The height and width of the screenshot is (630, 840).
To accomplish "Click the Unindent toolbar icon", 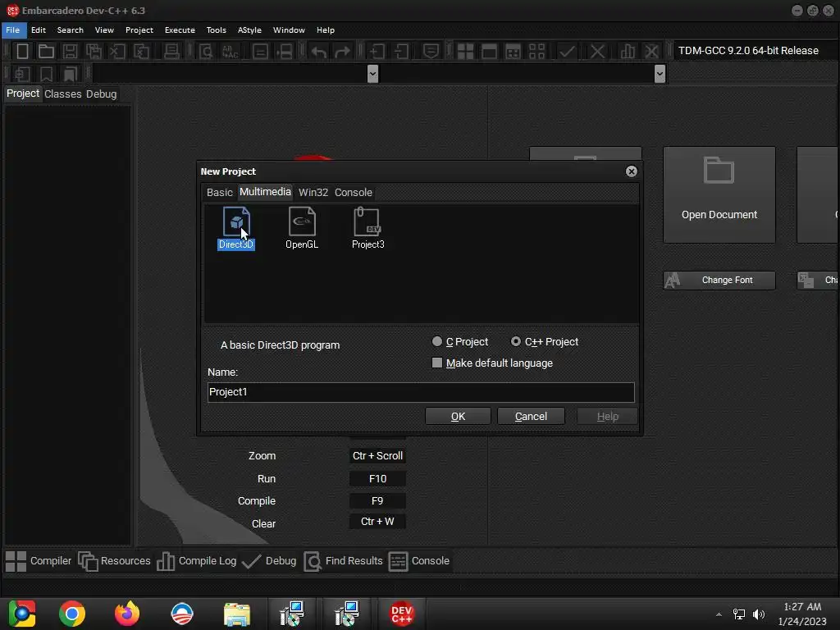I will point(401,52).
